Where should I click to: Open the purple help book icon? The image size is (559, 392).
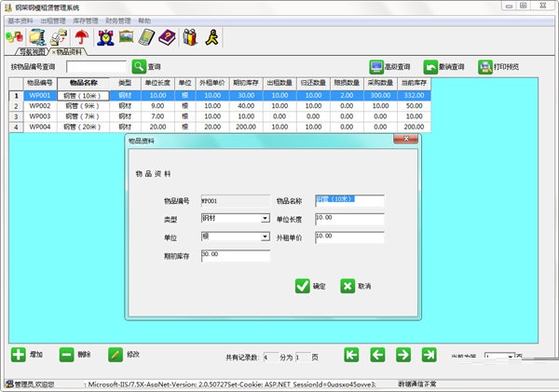[167, 37]
